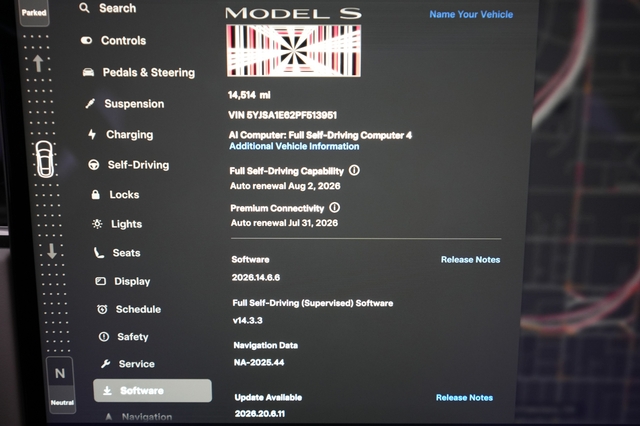The height and width of the screenshot is (426, 640).
Task: Tap the car icon beside Pedals & Steering
Action: point(88,73)
